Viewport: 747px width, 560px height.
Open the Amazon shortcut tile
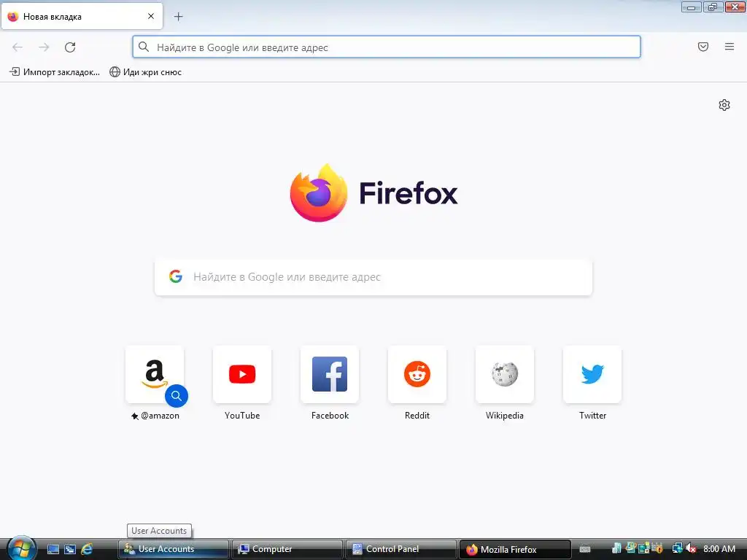tap(155, 374)
